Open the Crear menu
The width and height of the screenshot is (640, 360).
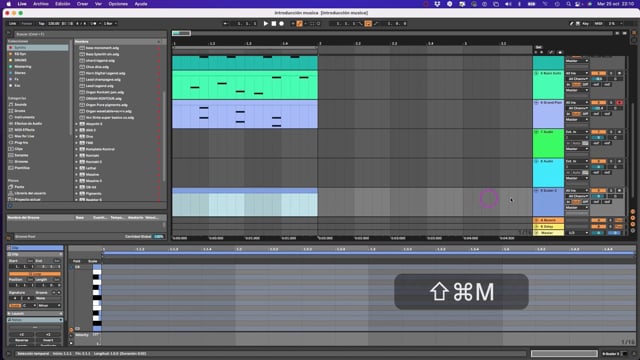82,4
